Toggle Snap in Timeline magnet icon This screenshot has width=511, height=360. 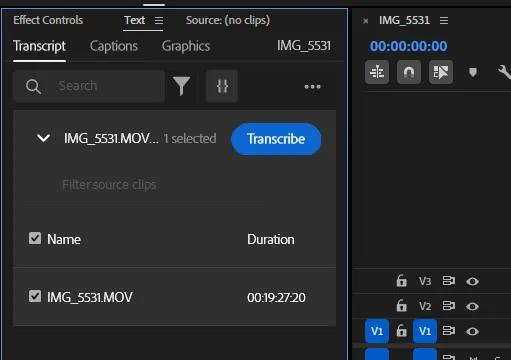click(x=409, y=72)
